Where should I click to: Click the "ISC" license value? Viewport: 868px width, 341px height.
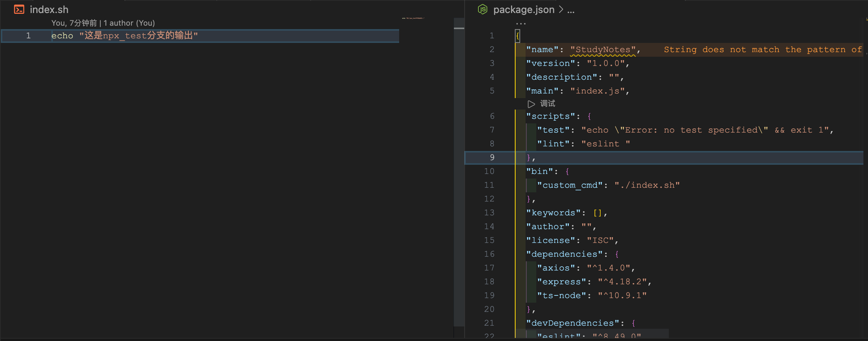tap(600, 240)
